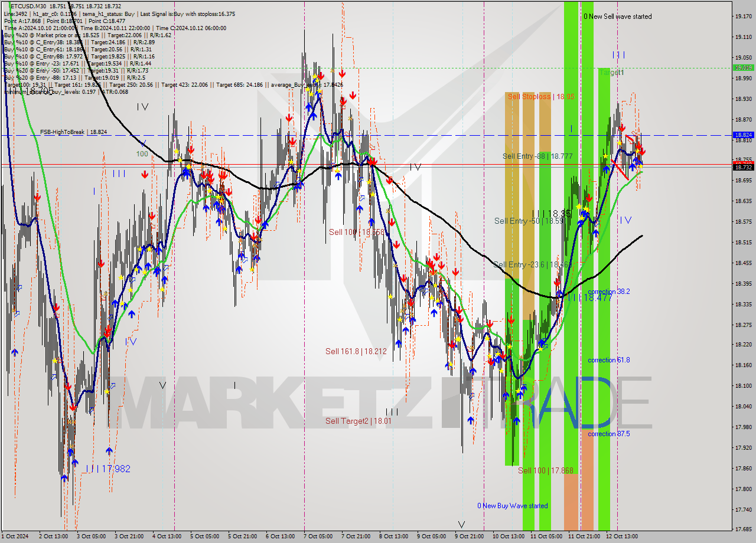Select the 18.930 price axis value
The image size is (756, 543).
pyautogui.click(x=743, y=99)
